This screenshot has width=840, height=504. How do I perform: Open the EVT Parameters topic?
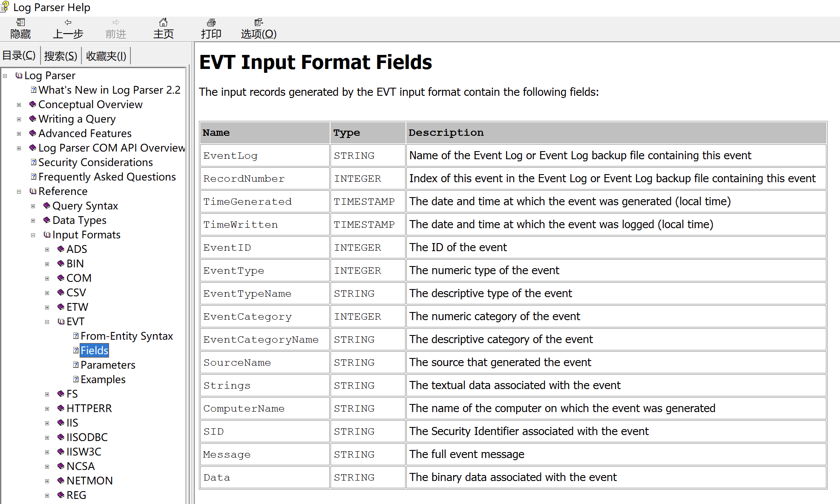click(x=108, y=365)
